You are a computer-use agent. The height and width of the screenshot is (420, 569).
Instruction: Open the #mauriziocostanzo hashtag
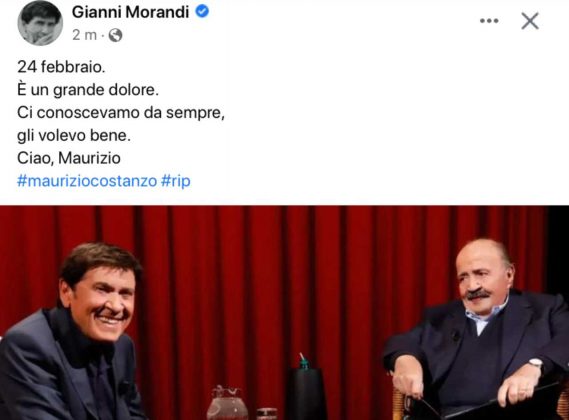point(87,181)
